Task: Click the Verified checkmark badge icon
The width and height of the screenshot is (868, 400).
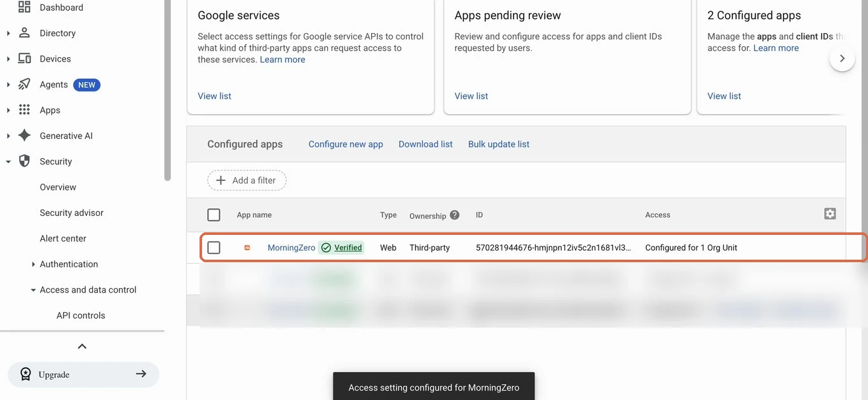Action: click(326, 248)
